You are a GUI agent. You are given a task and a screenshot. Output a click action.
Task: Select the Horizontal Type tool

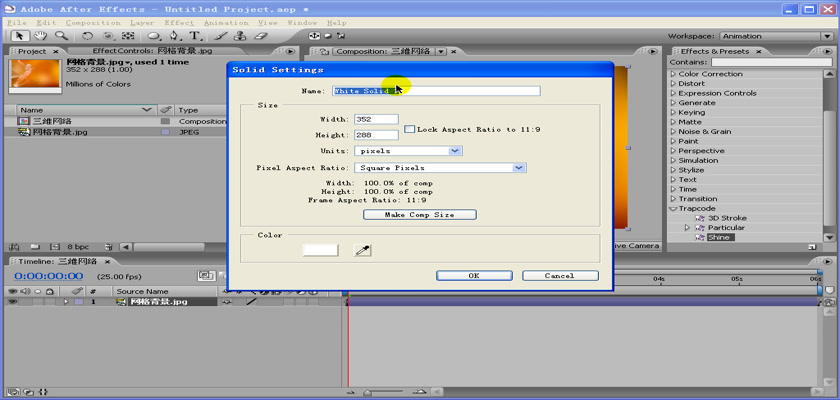tap(195, 36)
